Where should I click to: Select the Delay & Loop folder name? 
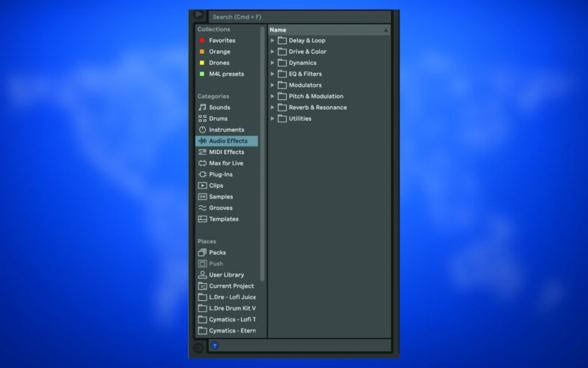click(307, 40)
